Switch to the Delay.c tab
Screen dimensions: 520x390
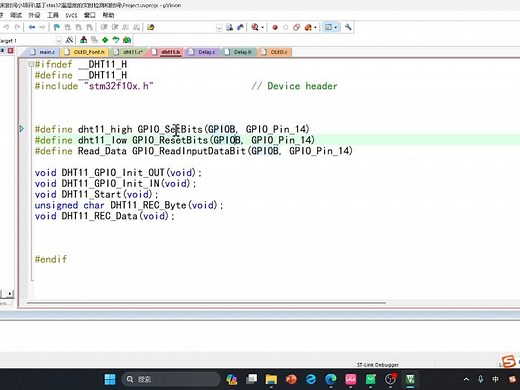pyautogui.click(x=203, y=52)
